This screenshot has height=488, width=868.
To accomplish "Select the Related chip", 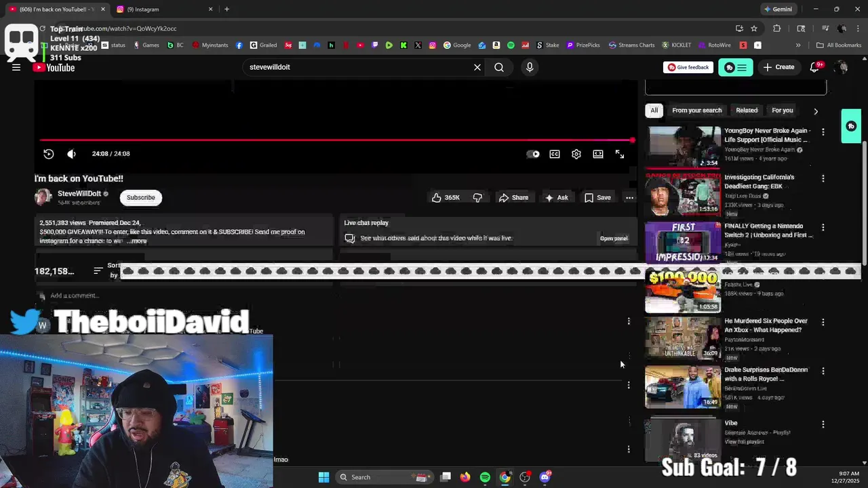I will 747,110.
